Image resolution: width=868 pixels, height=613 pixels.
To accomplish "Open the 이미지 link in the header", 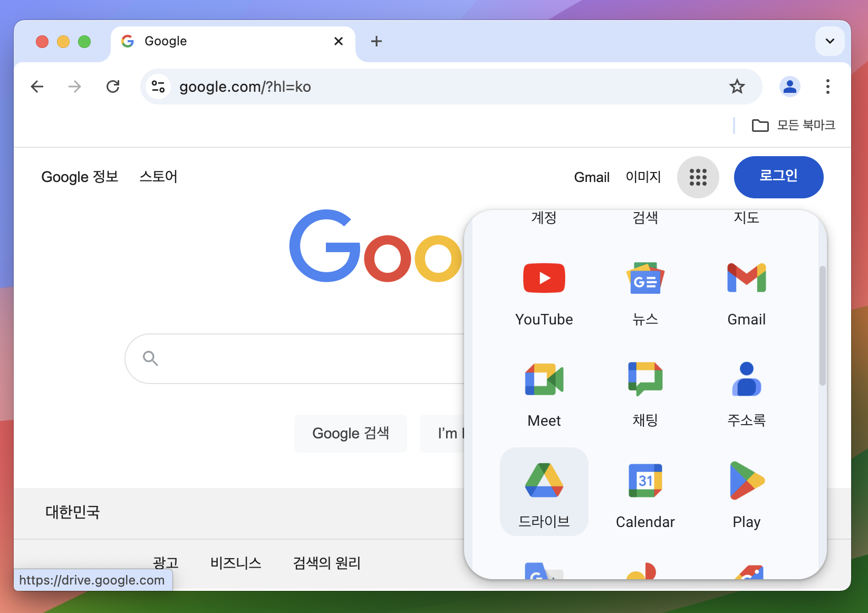I will (643, 177).
